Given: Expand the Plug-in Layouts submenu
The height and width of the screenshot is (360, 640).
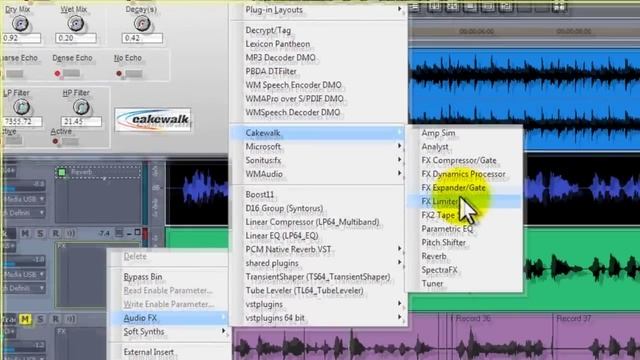Looking at the screenshot, I should [x=319, y=10].
